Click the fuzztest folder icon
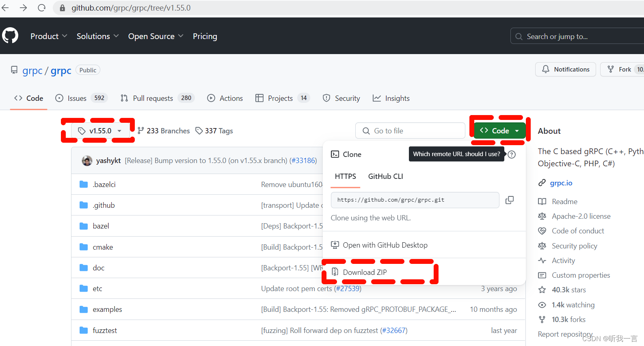 84,330
